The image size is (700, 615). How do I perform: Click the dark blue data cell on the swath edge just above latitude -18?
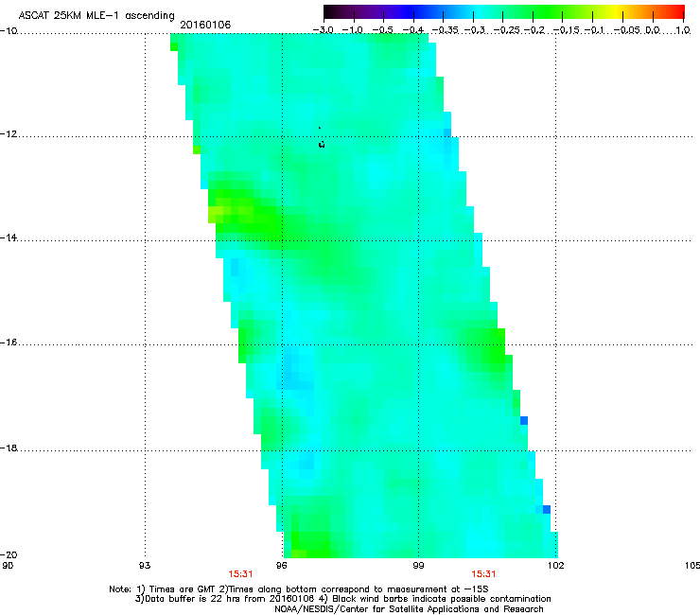[x=524, y=420]
